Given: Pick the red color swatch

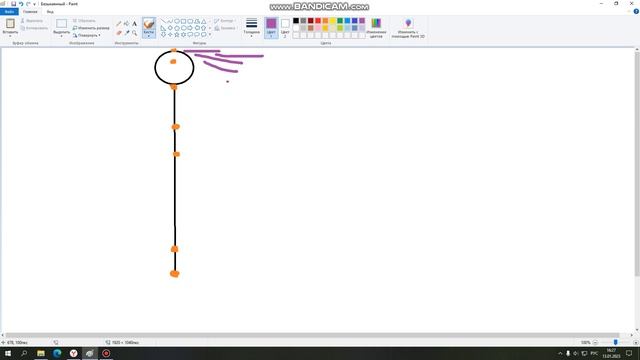Looking at the screenshot, I should point(318,21).
